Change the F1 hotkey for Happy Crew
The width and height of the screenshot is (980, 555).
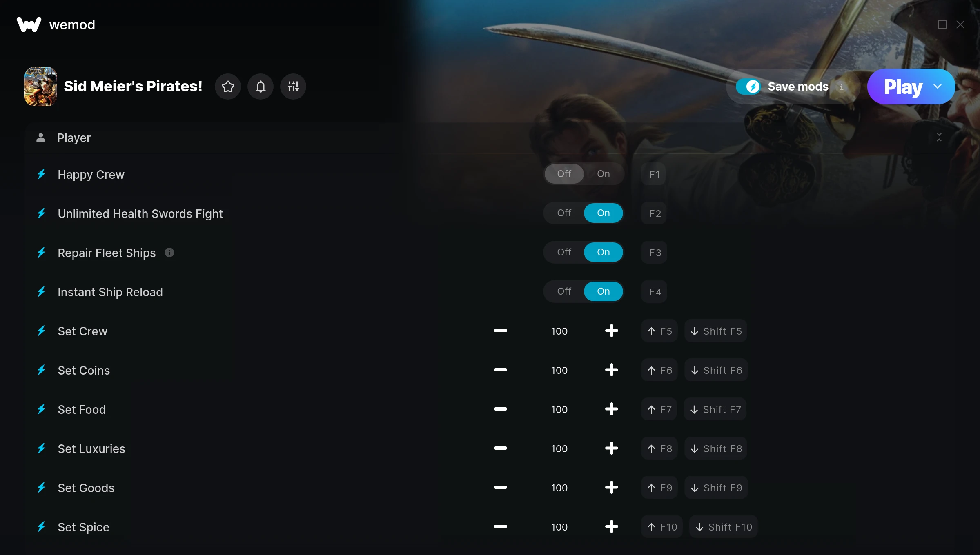tap(654, 174)
